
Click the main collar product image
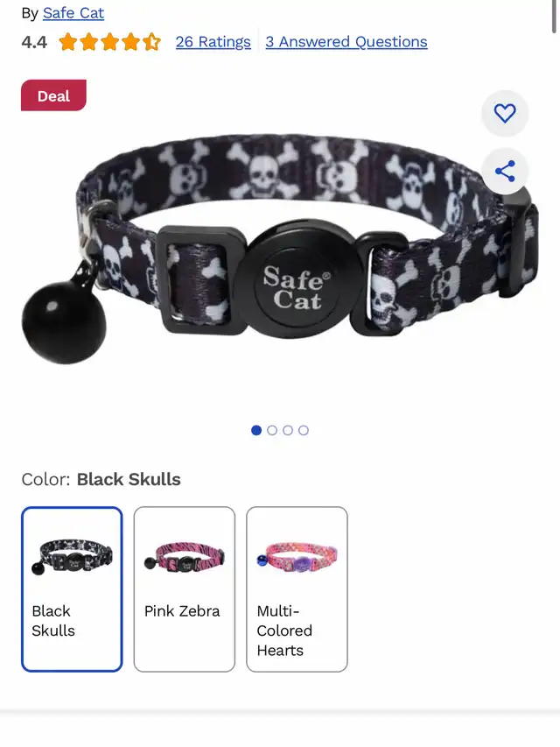click(x=280, y=250)
